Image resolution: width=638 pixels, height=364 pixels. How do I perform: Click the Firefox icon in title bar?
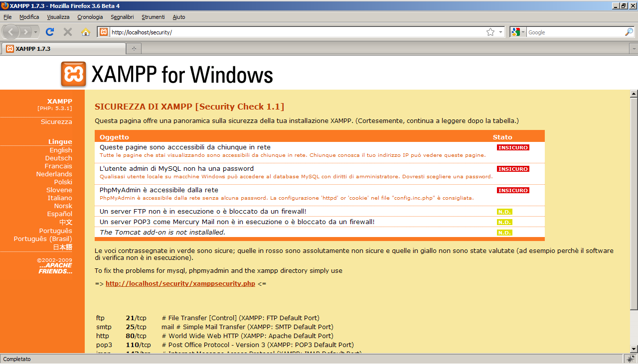click(x=5, y=5)
